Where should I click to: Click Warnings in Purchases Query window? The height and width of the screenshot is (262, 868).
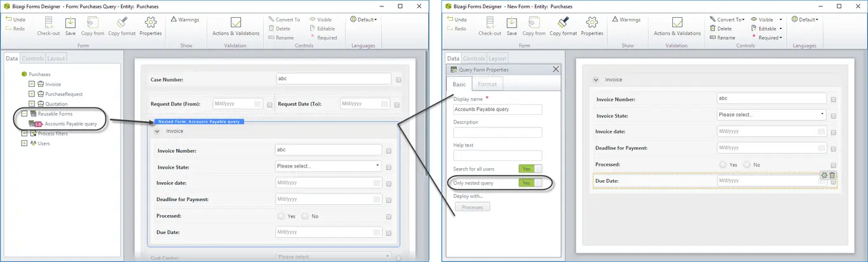185,20
